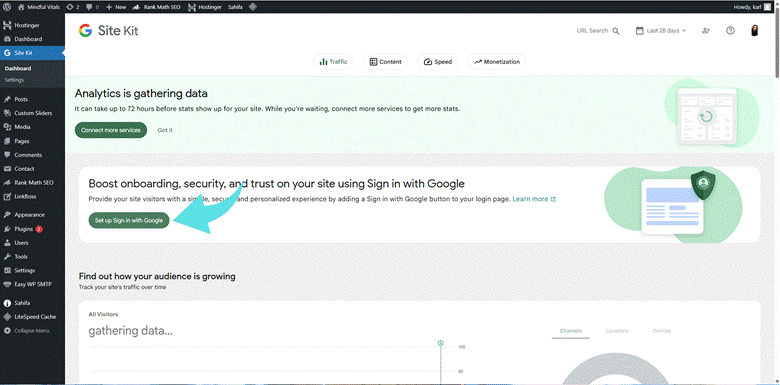Select Site Kit in the sidebar
Image resolution: width=780 pixels, height=385 pixels.
coord(32,53)
